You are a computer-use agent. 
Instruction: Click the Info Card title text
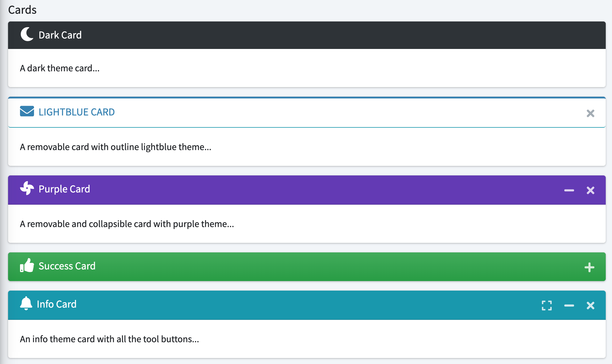click(x=56, y=304)
